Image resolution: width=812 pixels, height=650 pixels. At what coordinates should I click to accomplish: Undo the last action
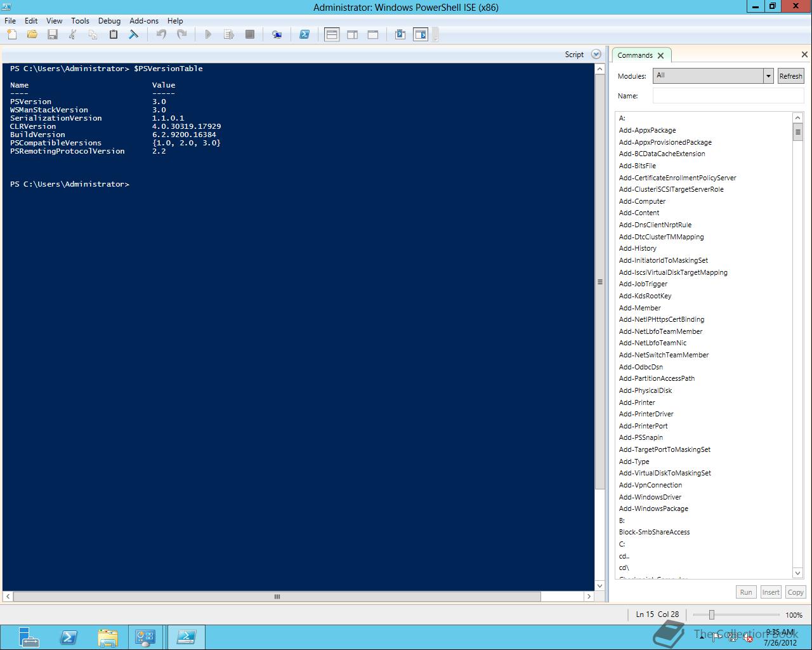click(x=161, y=34)
